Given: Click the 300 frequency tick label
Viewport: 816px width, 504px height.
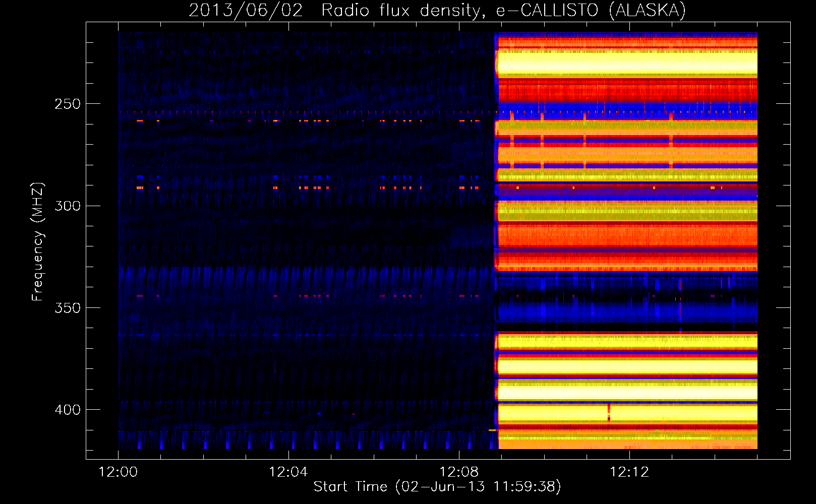Looking at the screenshot, I should coord(68,206).
